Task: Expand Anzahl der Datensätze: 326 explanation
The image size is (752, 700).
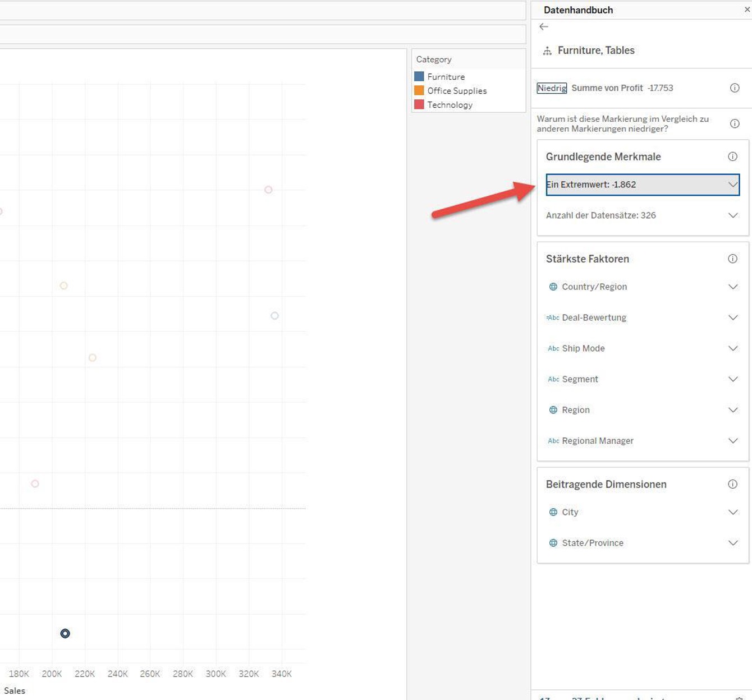Action: pyautogui.click(x=732, y=215)
